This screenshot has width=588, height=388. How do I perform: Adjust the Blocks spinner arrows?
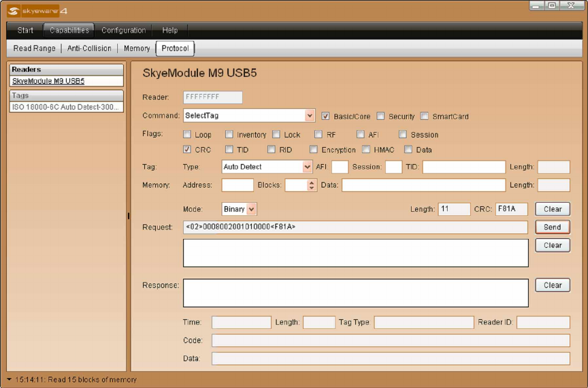[312, 185]
